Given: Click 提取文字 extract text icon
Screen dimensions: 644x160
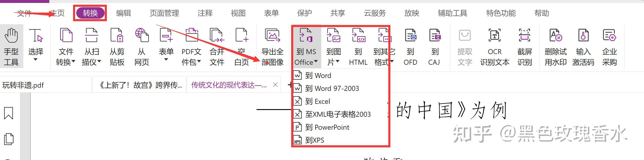Looking at the screenshot, I should click(465, 36).
